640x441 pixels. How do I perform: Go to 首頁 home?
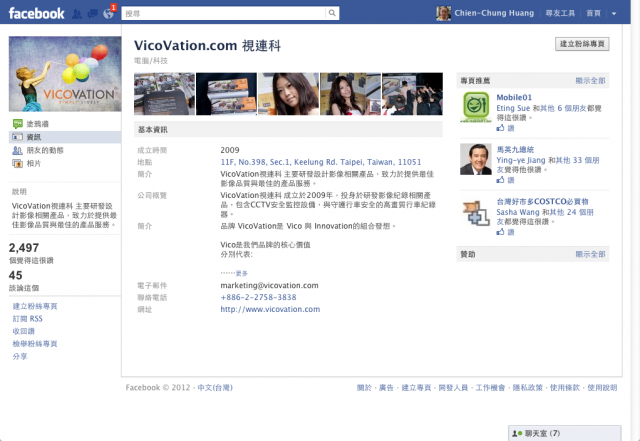point(593,13)
